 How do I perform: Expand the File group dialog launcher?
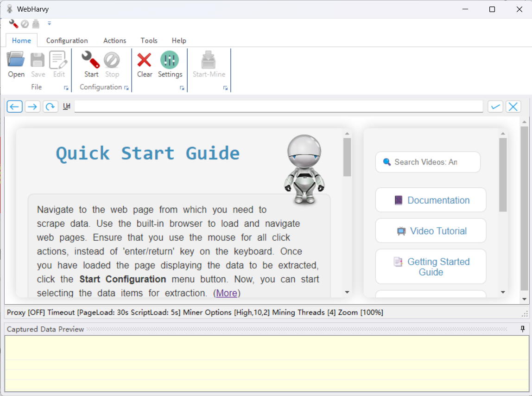66,88
